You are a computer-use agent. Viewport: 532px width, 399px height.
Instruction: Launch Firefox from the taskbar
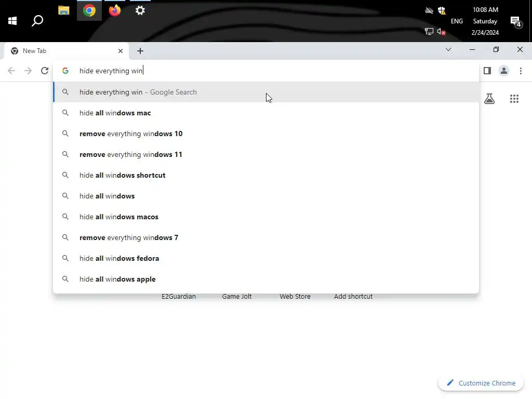click(x=115, y=10)
